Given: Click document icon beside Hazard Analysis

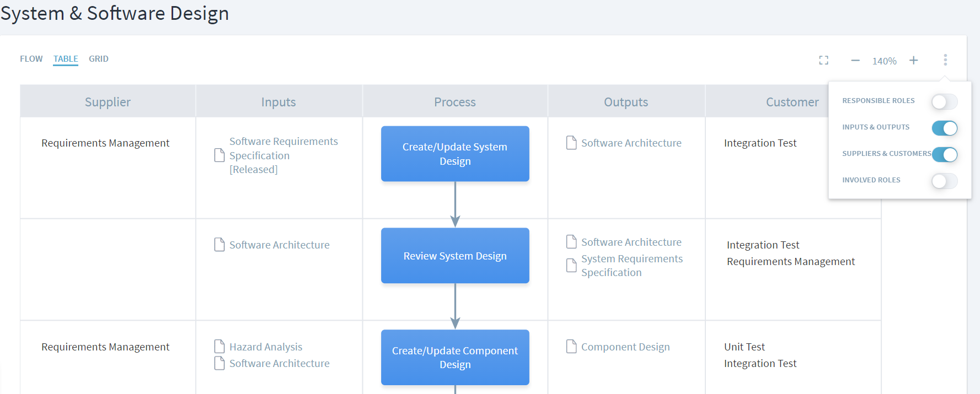Looking at the screenshot, I should [219, 347].
